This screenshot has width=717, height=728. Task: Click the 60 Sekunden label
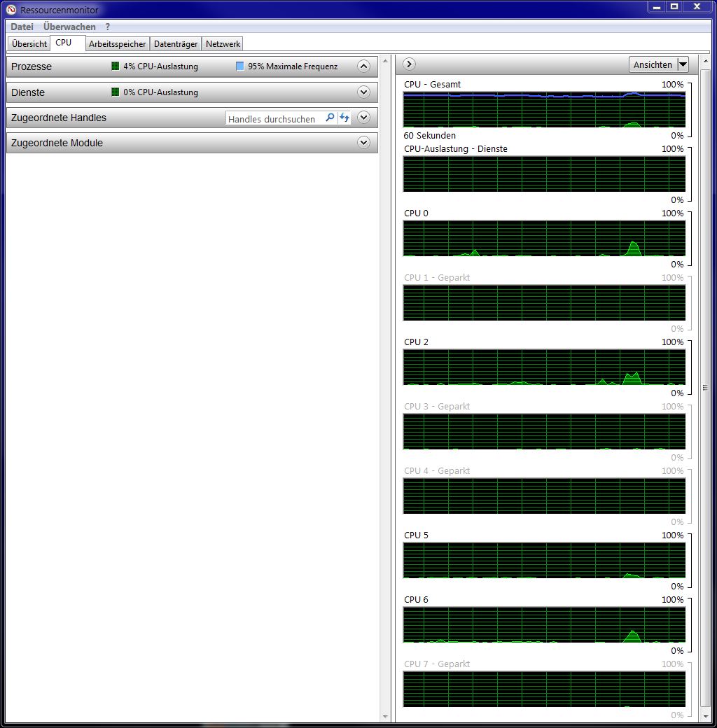pyautogui.click(x=429, y=136)
